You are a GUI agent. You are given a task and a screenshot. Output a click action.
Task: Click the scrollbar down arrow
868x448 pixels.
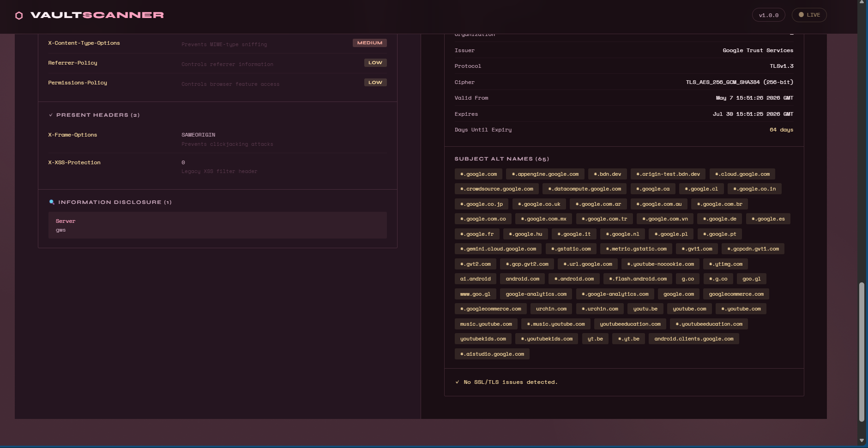pos(862,441)
